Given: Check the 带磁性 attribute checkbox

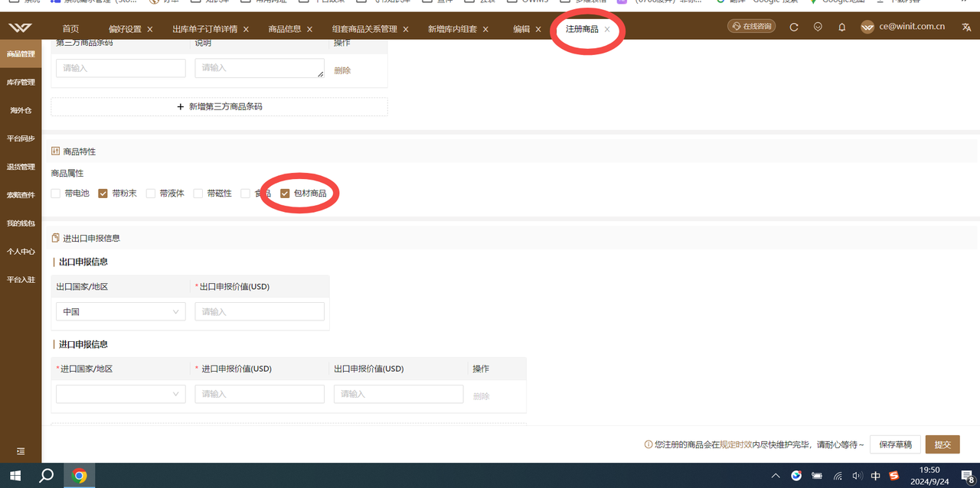Looking at the screenshot, I should [x=198, y=193].
